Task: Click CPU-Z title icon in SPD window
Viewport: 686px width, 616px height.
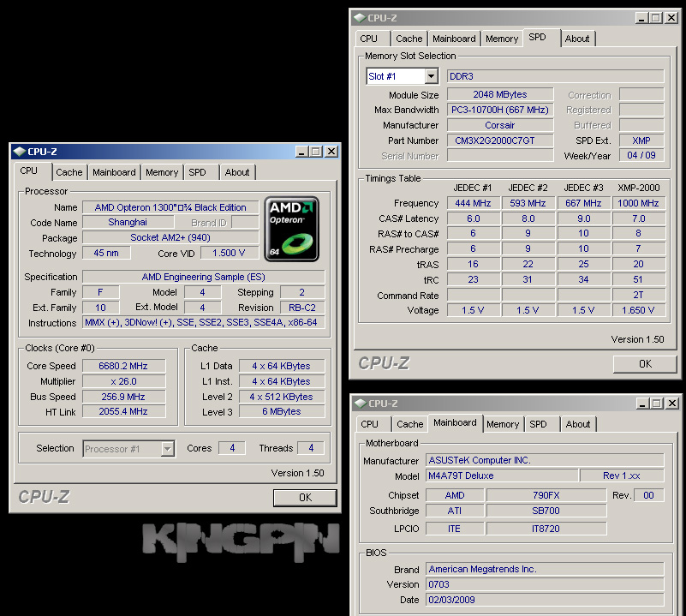Action: pos(360,18)
